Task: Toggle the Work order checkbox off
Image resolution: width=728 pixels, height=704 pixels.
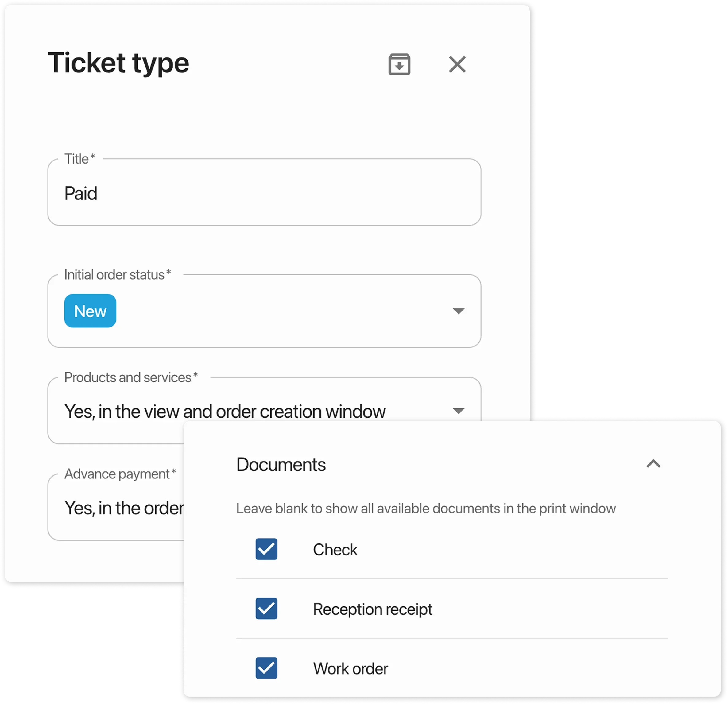Action: coord(266,668)
